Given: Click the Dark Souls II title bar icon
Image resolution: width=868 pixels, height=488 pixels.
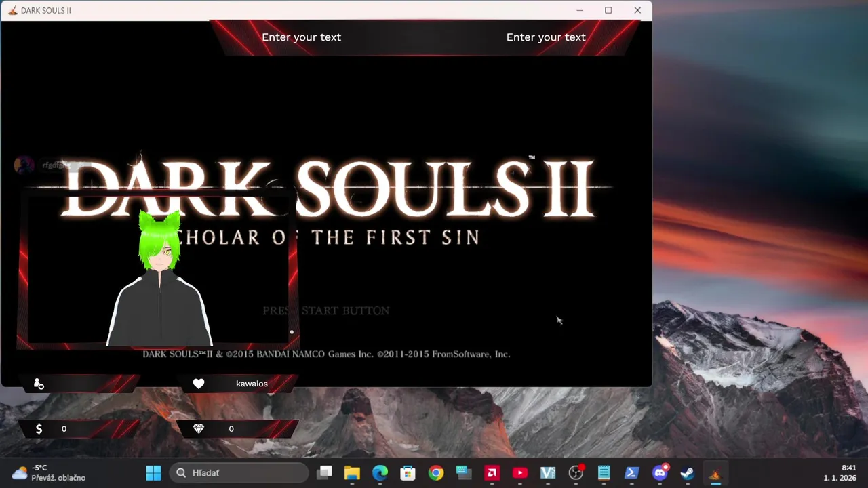Looking at the screenshot, I should coord(12,10).
